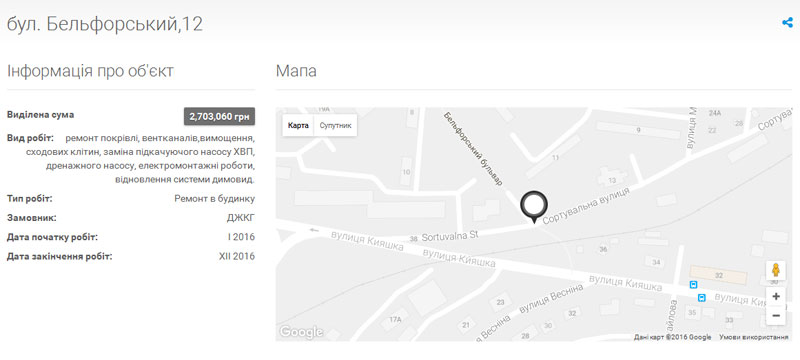Switch map to Супутник satellite view
This screenshot has width=800, height=360.
click(335, 125)
